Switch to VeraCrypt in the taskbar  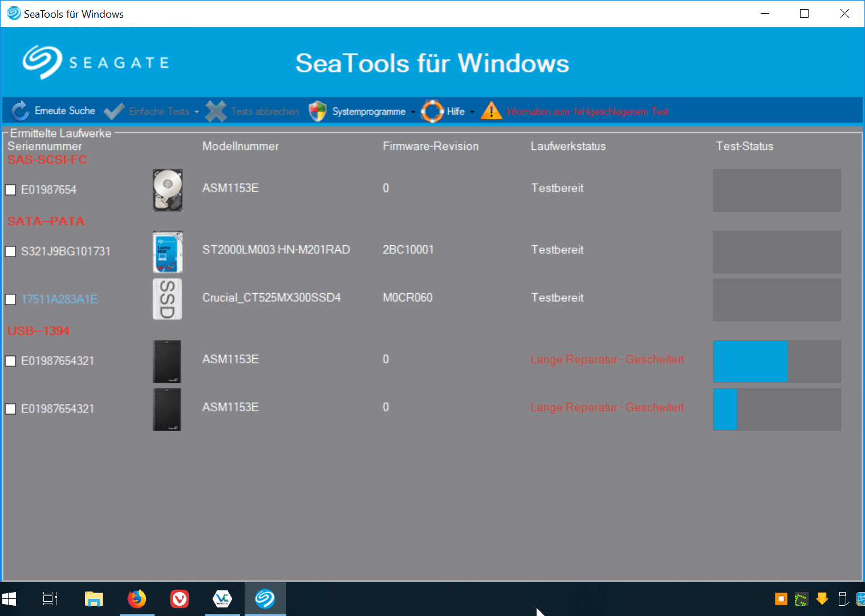222,599
